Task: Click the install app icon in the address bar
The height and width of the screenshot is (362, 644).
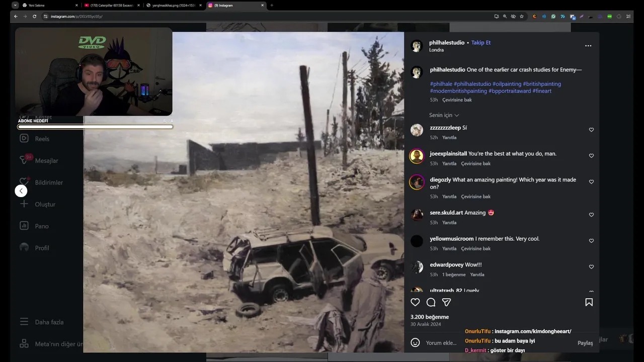Action: click(496, 16)
